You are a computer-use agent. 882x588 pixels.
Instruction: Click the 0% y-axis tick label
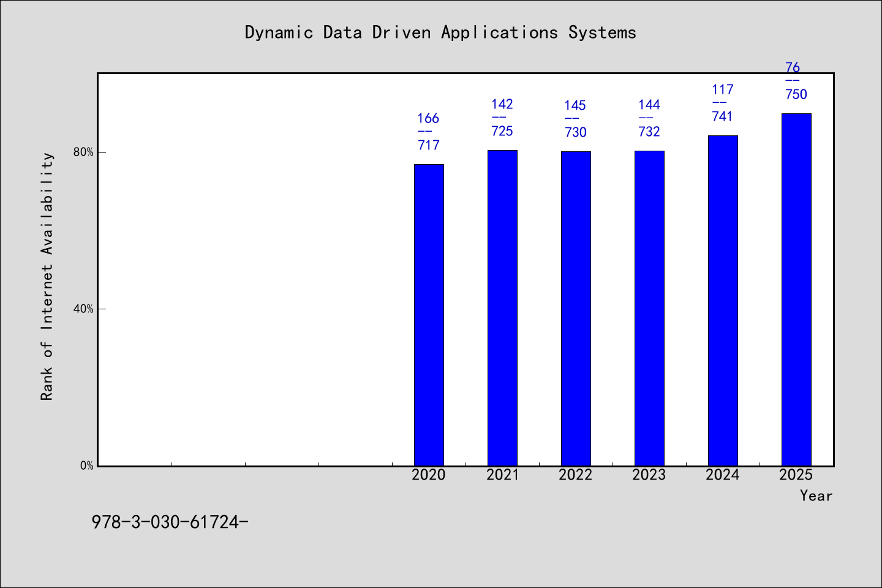point(86,466)
